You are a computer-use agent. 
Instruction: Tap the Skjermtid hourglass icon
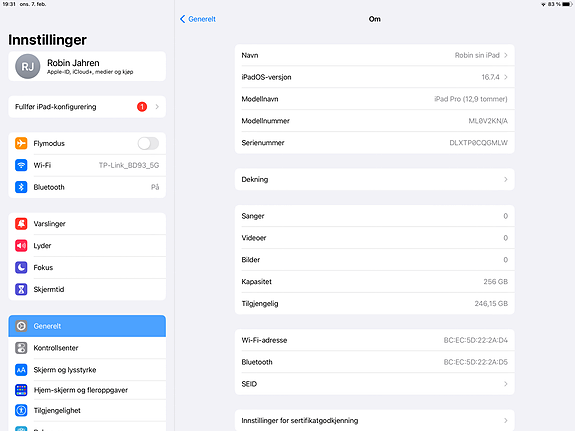click(21, 289)
